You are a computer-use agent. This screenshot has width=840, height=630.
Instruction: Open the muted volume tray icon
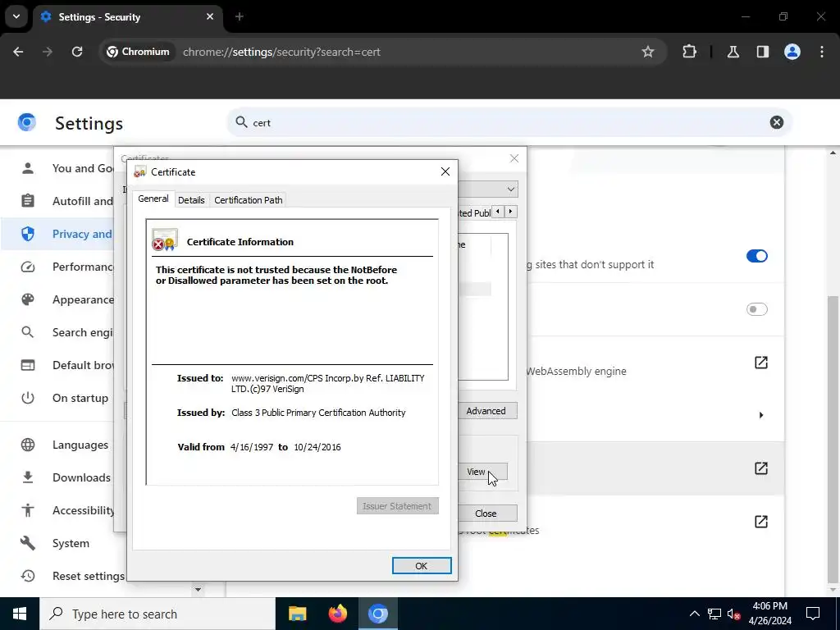coord(733,614)
